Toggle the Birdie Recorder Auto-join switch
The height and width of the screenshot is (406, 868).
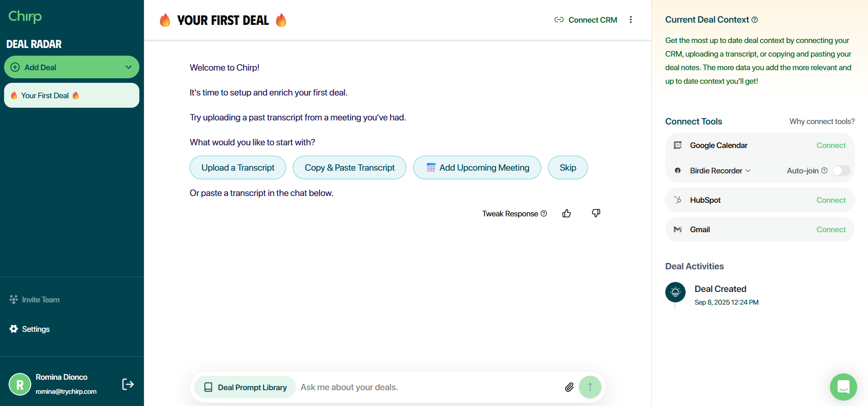coord(841,171)
